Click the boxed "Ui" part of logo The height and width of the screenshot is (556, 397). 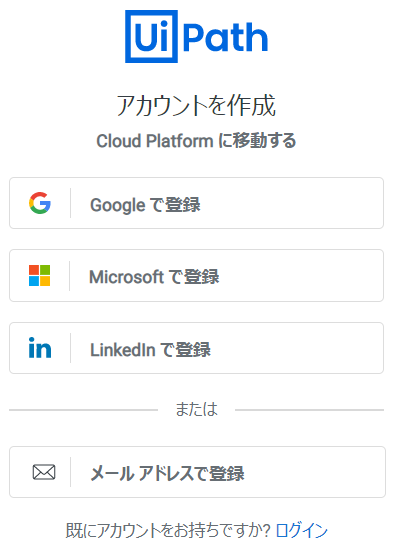[151, 37]
